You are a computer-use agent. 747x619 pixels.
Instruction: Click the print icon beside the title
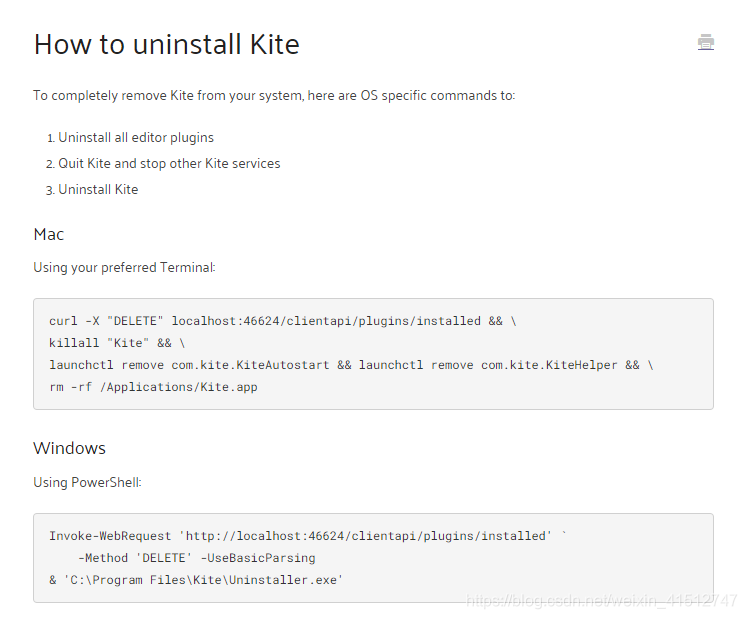[x=706, y=42]
